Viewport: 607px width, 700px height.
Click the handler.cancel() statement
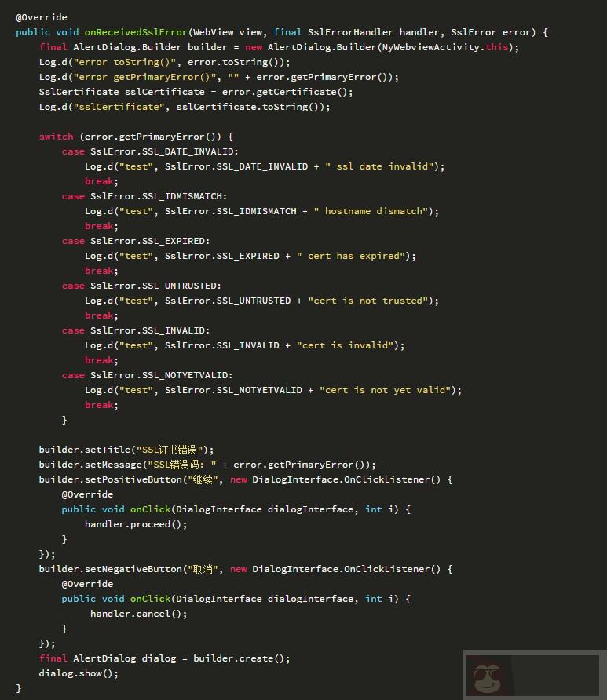pyautogui.click(x=139, y=614)
